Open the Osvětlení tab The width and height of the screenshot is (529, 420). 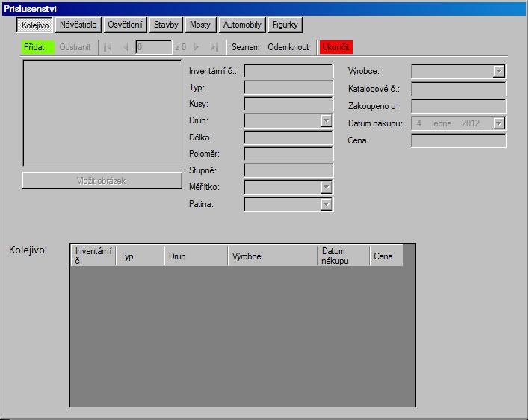(x=125, y=25)
